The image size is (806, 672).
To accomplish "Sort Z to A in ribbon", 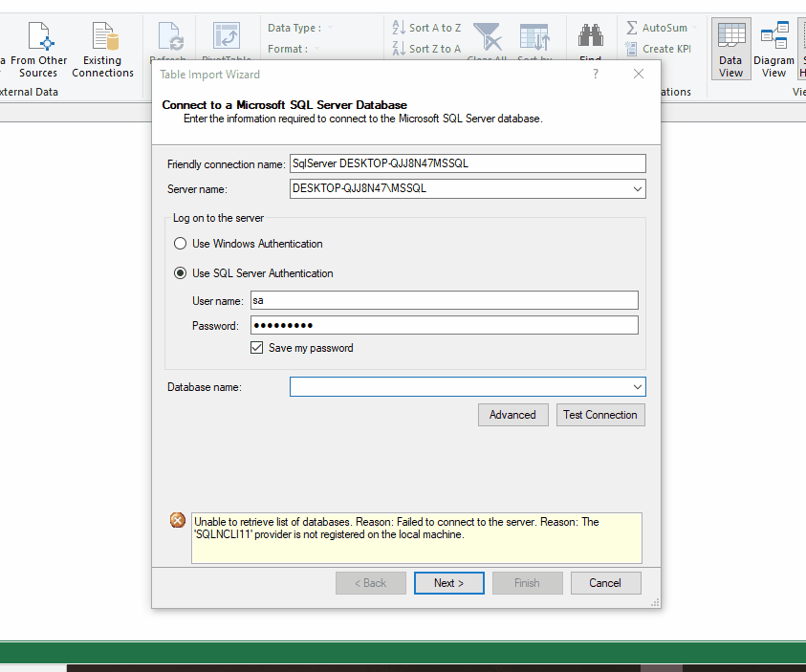I will click(426, 49).
